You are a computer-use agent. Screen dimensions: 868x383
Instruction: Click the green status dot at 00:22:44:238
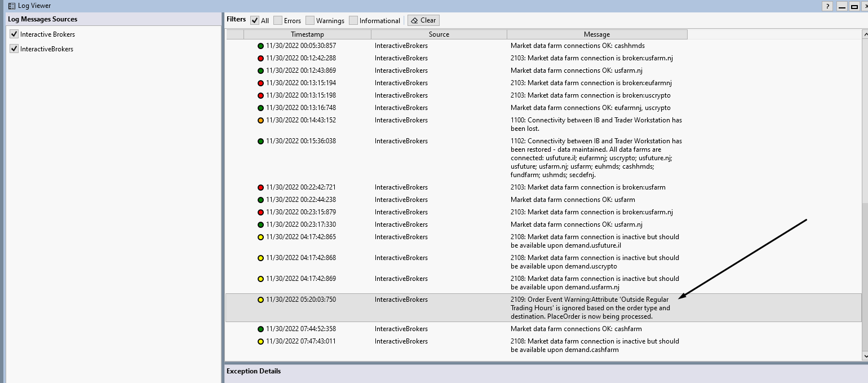[260, 200]
